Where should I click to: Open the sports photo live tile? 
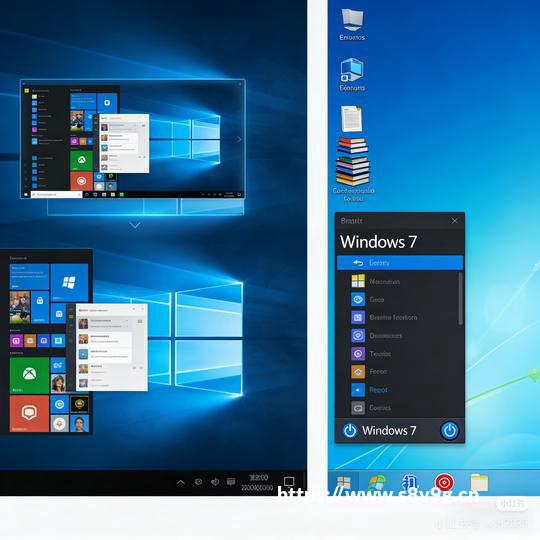(20, 307)
